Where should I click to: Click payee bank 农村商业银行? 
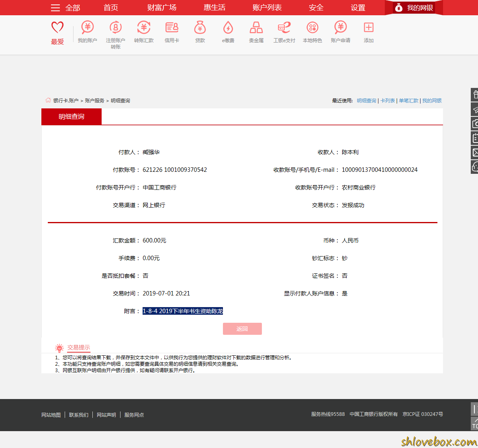[x=358, y=187]
